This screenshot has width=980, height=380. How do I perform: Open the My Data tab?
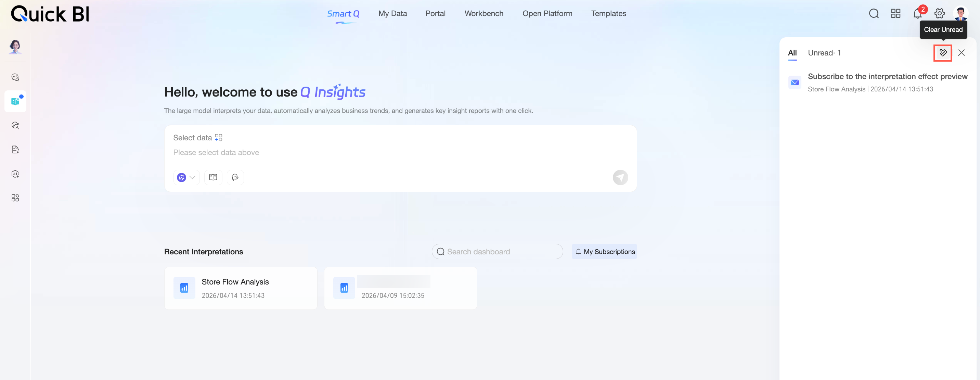[392, 14]
